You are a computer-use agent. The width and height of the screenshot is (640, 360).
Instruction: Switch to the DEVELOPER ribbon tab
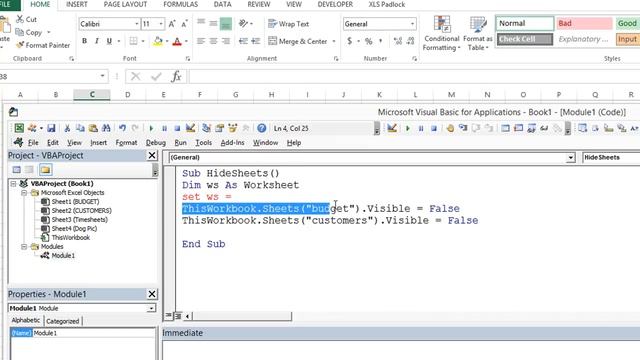(x=336, y=4)
